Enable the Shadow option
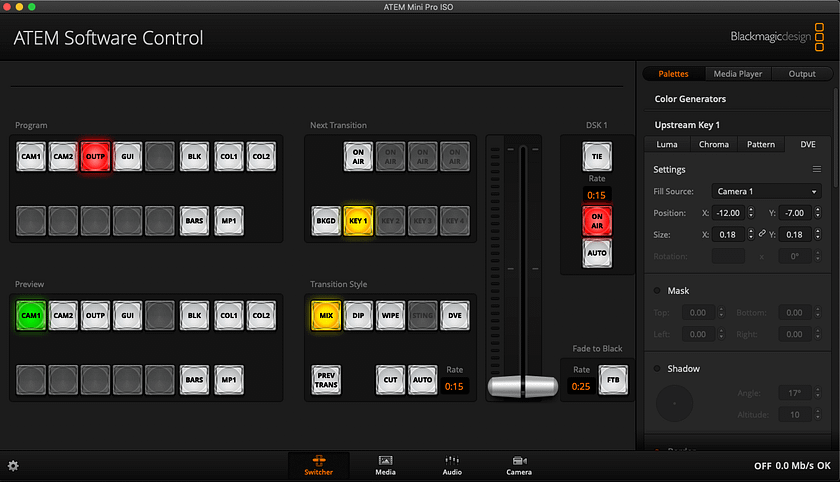Image resolution: width=840 pixels, height=482 pixels. point(657,368)
